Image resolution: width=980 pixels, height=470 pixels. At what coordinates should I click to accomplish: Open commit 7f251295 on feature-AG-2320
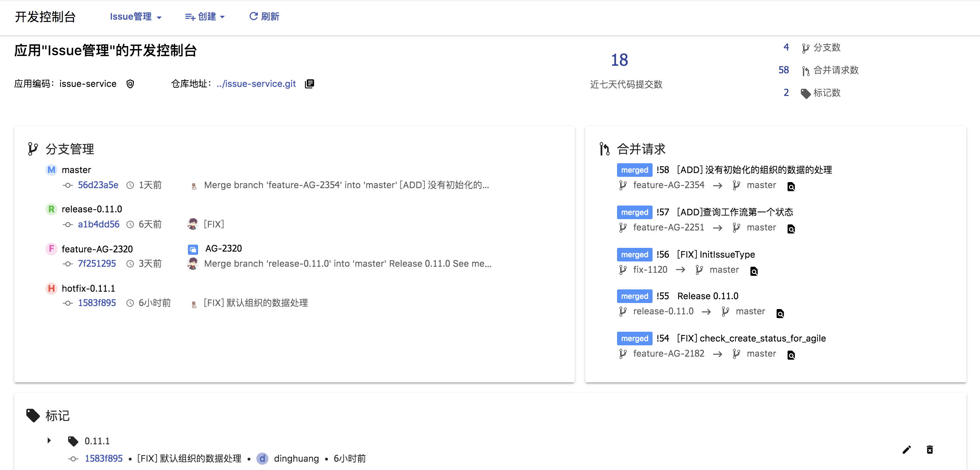(x=97, y=263)
